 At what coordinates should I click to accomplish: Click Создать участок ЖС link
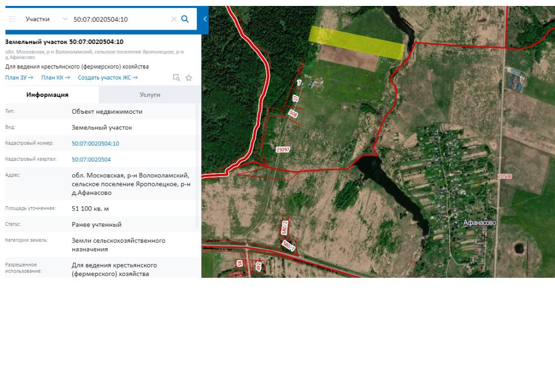[x=108, y=78]
